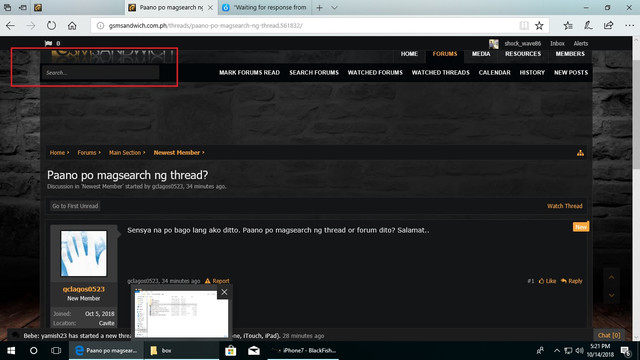Viewport: 640px width, 360px height.
Task: Show tabs you've set aside icon
Action: pyautogui.click(x=7, y=7)
